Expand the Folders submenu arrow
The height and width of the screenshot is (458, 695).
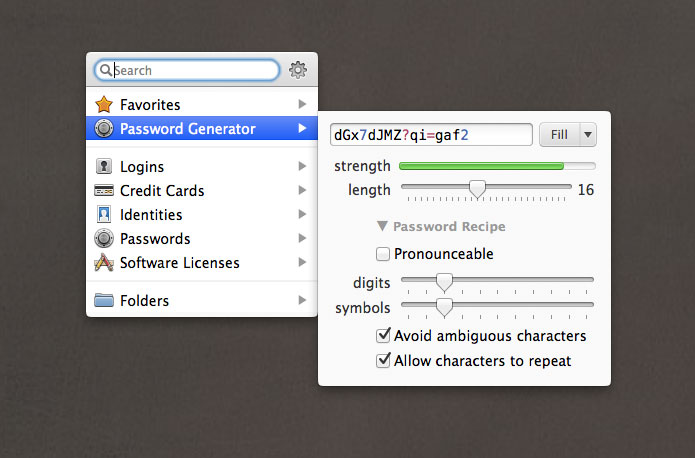pos(302,300)
